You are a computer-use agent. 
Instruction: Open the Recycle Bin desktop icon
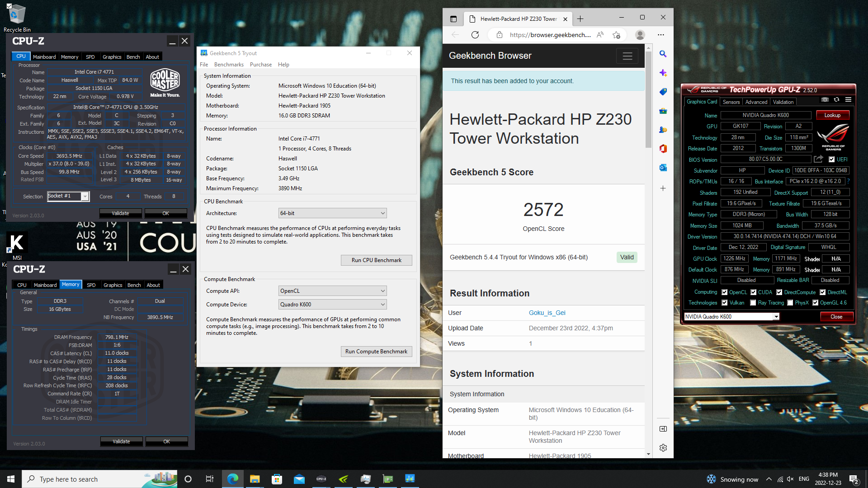pos(17,18)
